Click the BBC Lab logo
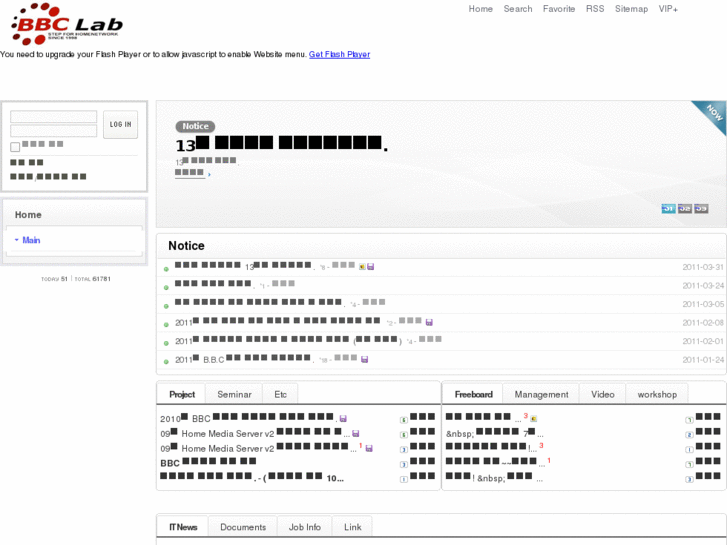 coord(67,24)
